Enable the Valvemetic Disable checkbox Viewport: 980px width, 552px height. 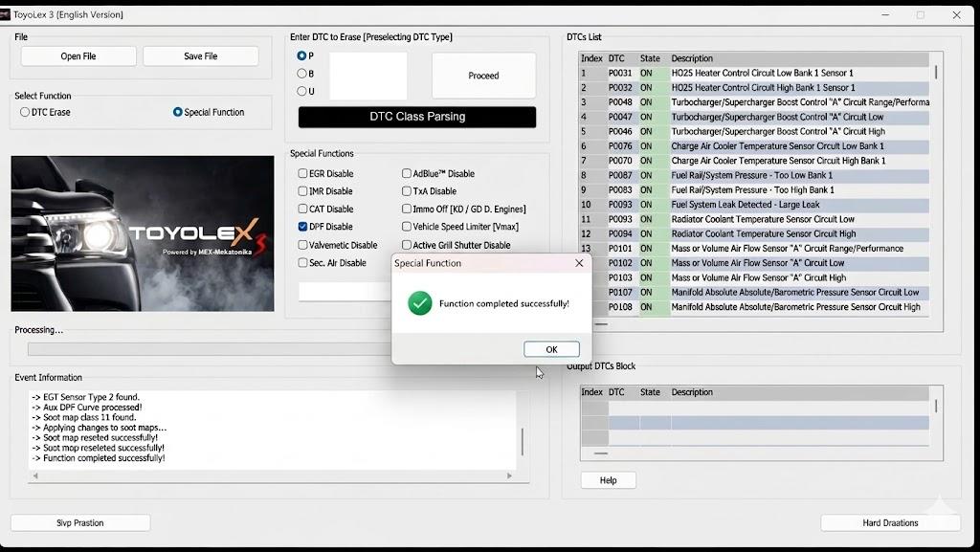click(x=303, y=245)
